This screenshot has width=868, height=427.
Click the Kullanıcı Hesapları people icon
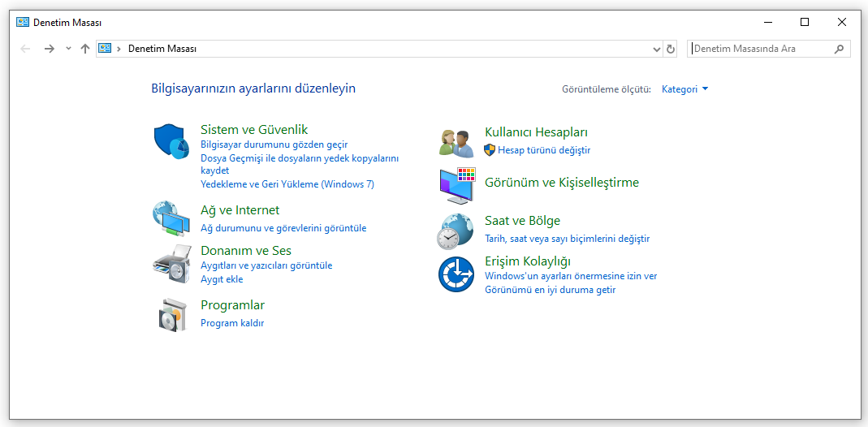(456, 143)
